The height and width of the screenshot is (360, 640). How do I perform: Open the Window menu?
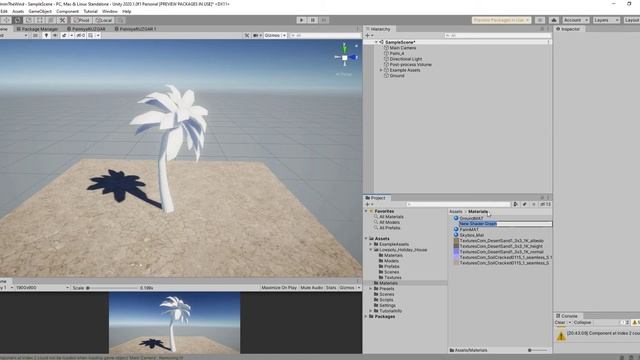coord(110,11)
